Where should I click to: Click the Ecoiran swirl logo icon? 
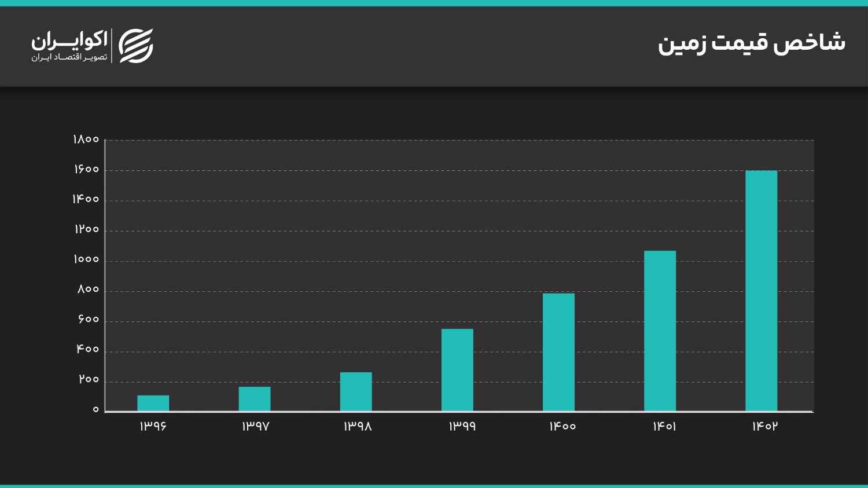coord(136,46)
